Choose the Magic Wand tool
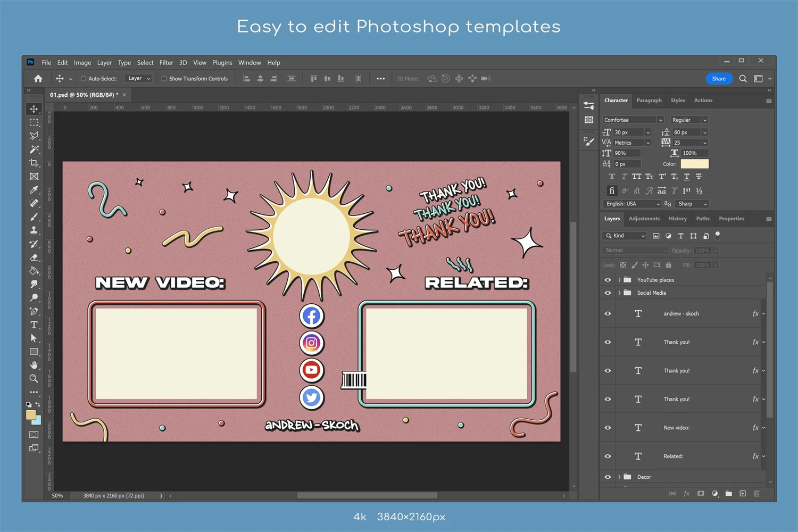The height and width of the screenshot is (532, 798). pyautogui.click(x=34, y=149)
